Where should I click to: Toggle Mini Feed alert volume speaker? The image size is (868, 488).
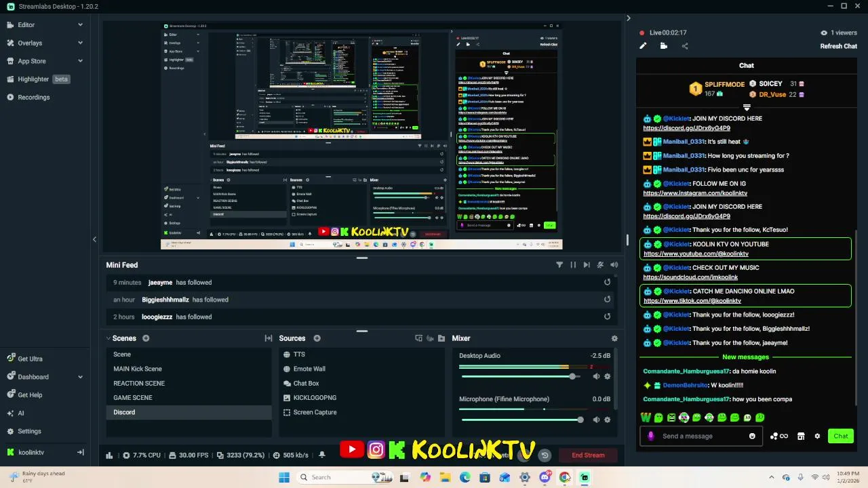pos(614,265)
